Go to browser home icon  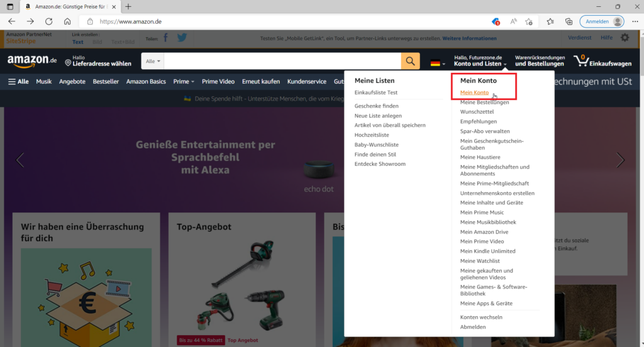(x=67, y=21)
